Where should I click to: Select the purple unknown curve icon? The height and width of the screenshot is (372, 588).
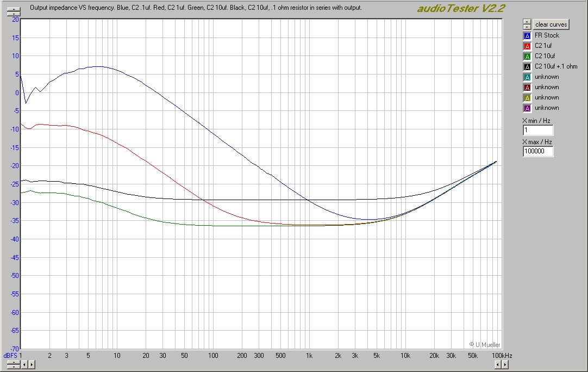tap(526, 107)
